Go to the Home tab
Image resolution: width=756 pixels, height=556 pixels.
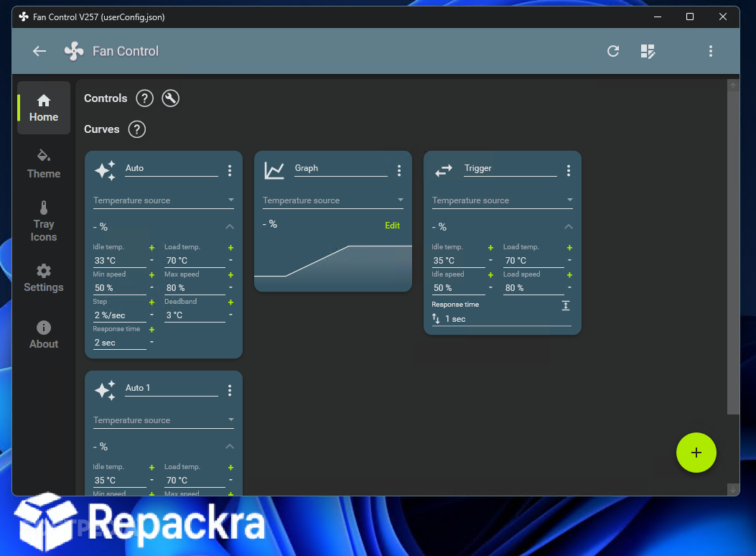tap(44, 108)
